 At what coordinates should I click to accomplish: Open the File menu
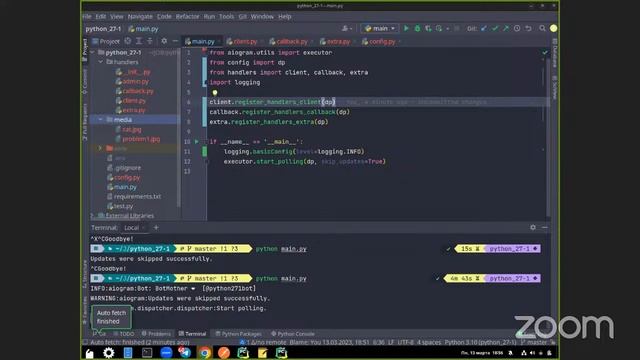click(87, 16)
